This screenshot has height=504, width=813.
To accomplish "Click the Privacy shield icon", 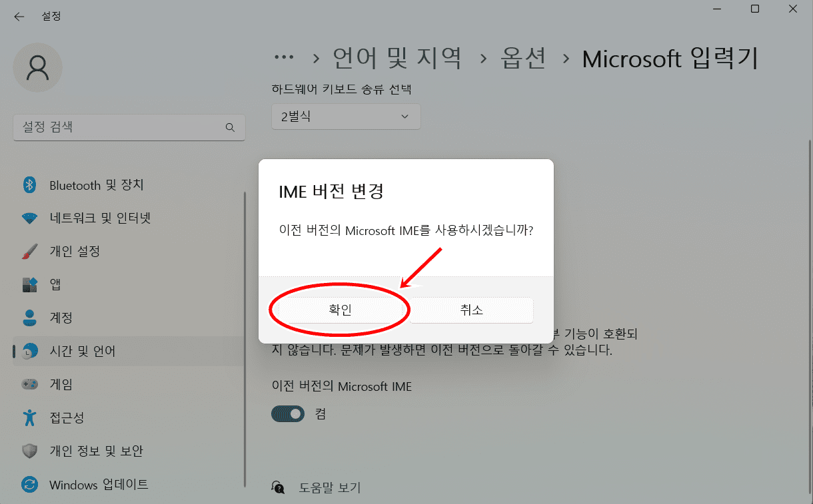I will click(x=29, y=451).
